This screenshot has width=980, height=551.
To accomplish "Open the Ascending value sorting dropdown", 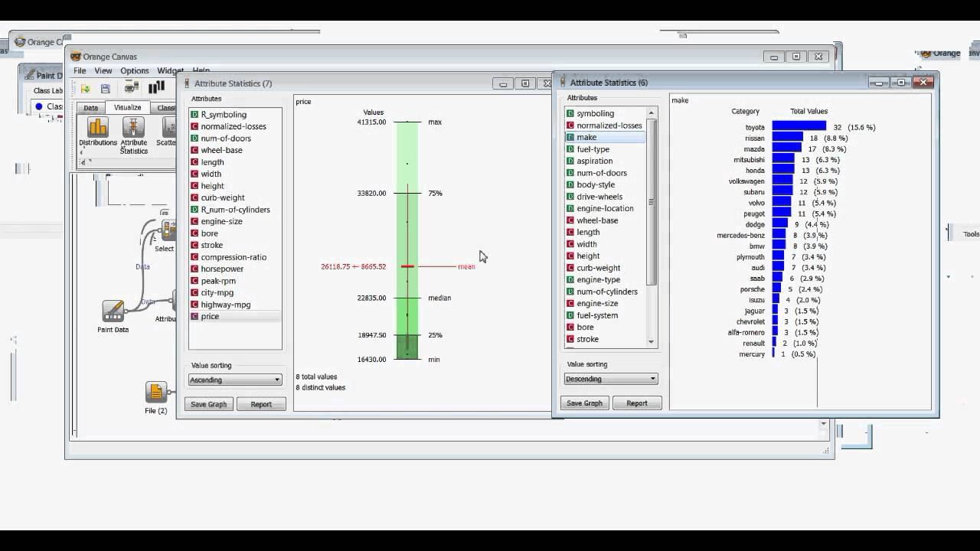I will coord(235,380).
